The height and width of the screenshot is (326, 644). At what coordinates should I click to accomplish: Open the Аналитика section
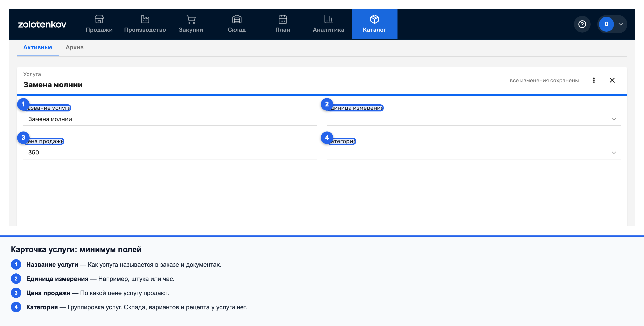coord(328,24)
